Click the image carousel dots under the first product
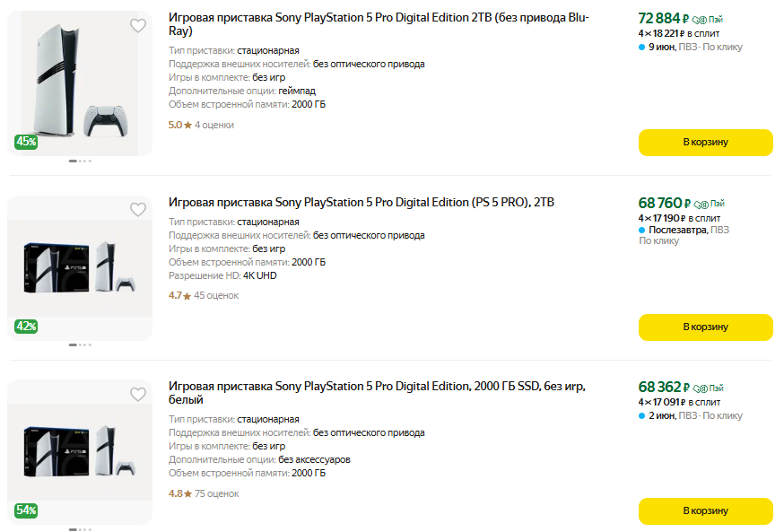The width and height of the screenshot is (784, 532). [79, 161]
